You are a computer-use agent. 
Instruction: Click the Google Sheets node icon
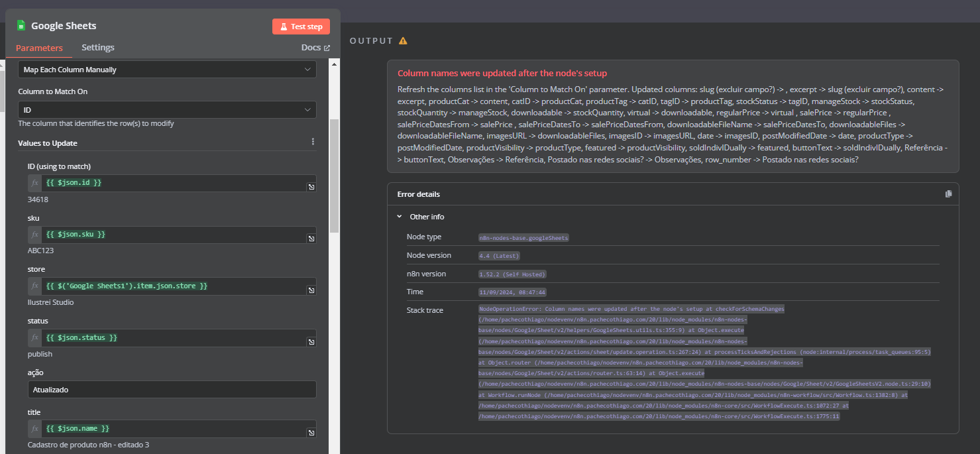21,26
